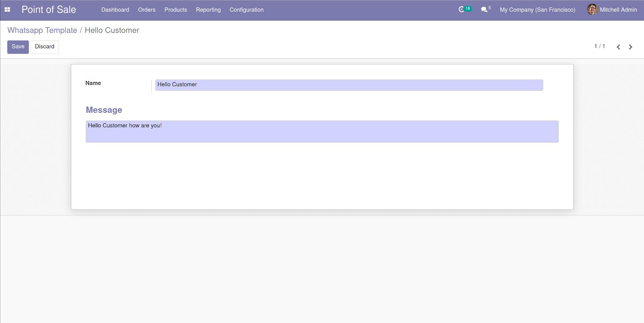Go to previous record arrow
The height and width of the screenshot is (323, 644).
coord(618,47)
